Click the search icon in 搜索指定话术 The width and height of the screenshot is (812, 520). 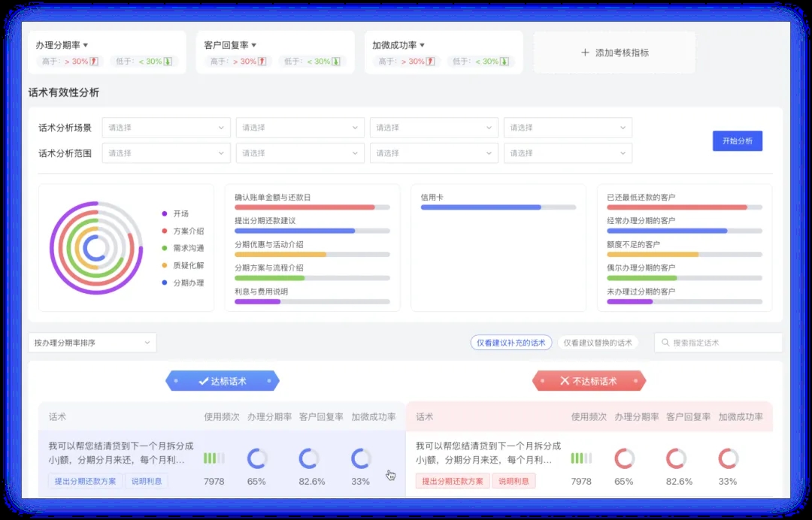(665, 343)
